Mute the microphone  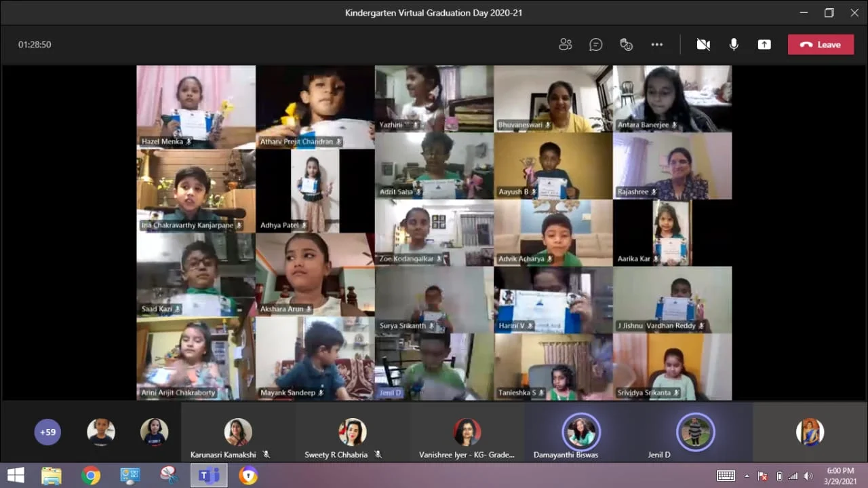tap(734, 45)
